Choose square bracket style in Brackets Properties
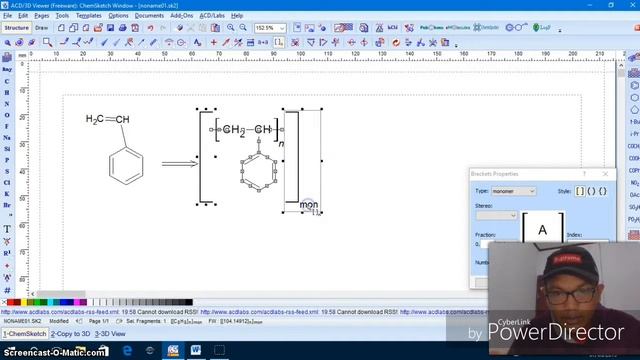Image resolution: width=640 pixels, height=360 pixels. [x=580, y=191]
